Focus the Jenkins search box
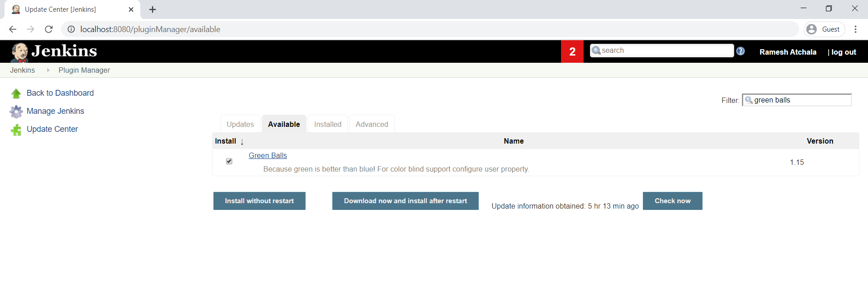 662,51
